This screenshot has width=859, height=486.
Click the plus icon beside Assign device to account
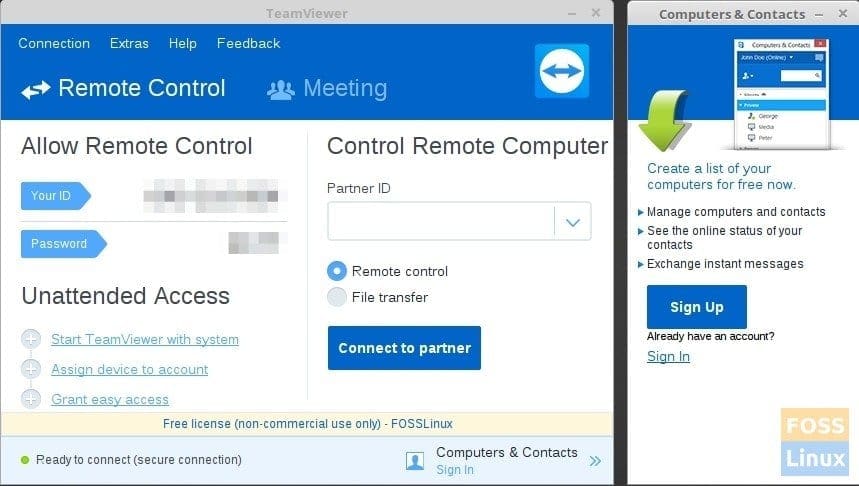click(31, 369)
